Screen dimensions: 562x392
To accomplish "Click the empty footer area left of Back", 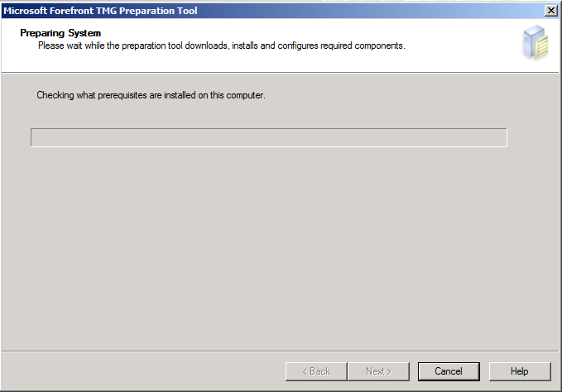I will pyautogui.click(x=141, y=371).
